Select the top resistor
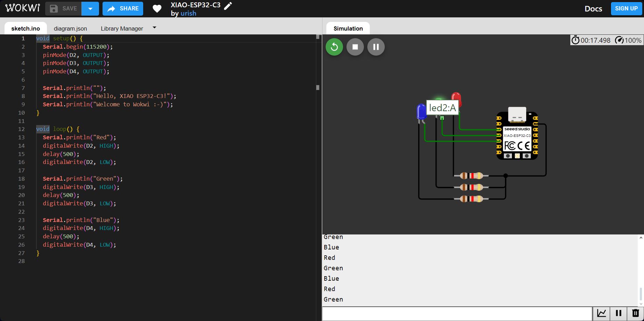 click(x=471, y=176)
